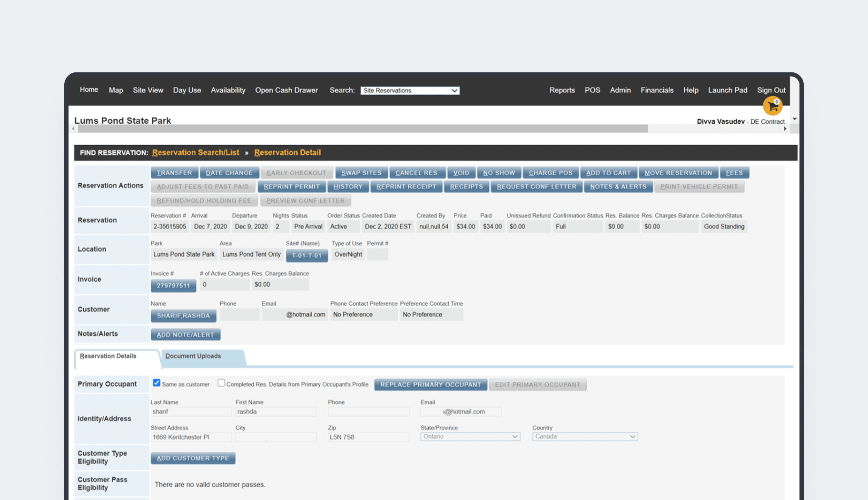Viewport: 868px width, 500px height.
Task: Check the Same as customer checkbox
Action: [x=157, y=383]
